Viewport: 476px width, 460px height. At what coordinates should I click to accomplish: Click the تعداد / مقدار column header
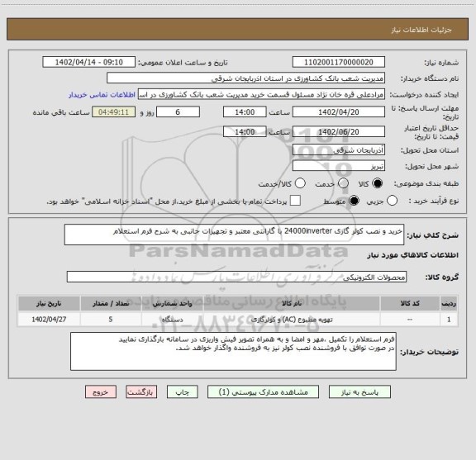(x=111, y=303)
